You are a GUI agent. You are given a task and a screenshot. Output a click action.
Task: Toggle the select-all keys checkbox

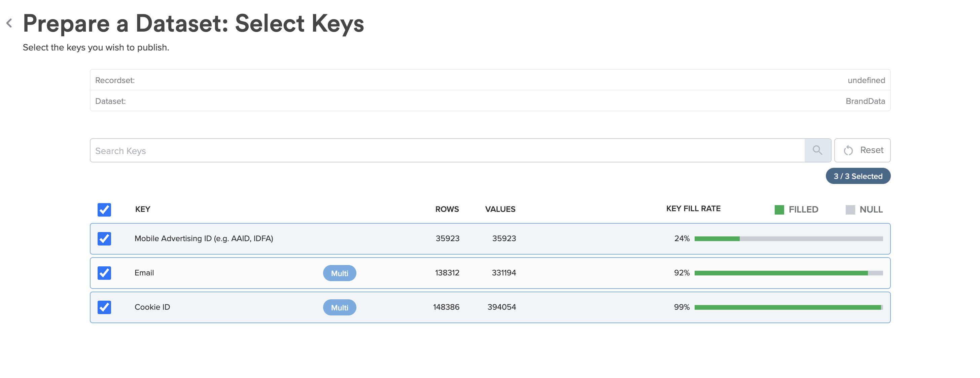pos(104,210)
